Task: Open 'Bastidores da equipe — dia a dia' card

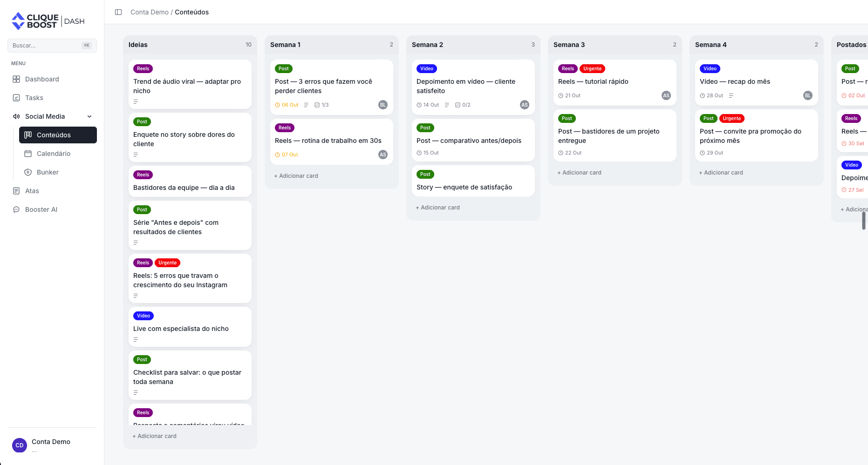Action: pyautogui.click(x=190, y=182)
